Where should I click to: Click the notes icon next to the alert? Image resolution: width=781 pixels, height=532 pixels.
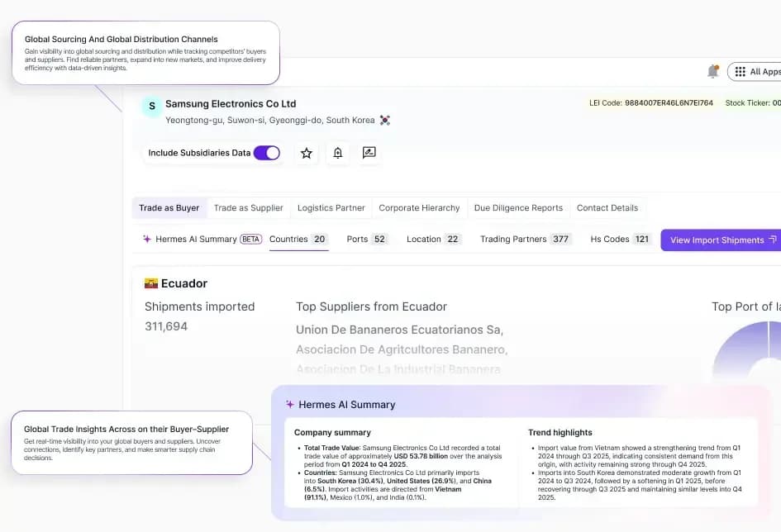(x=369, y=153)
